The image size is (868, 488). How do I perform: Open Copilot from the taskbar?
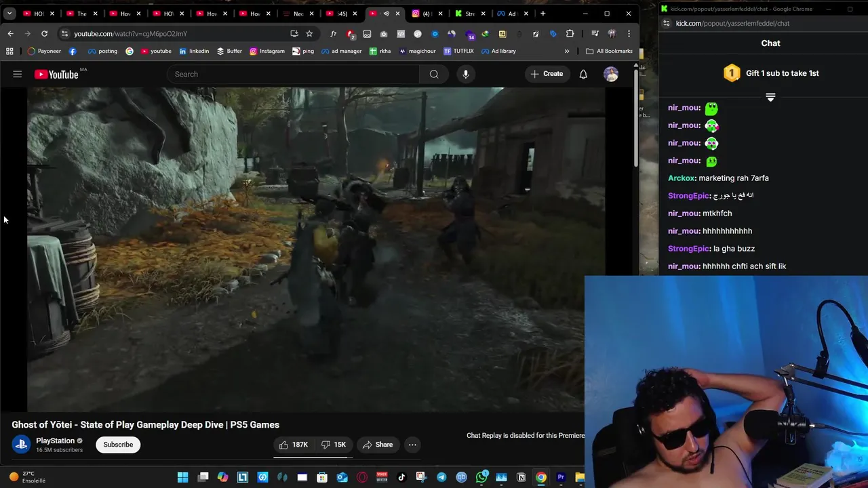(x=223, y=477)
